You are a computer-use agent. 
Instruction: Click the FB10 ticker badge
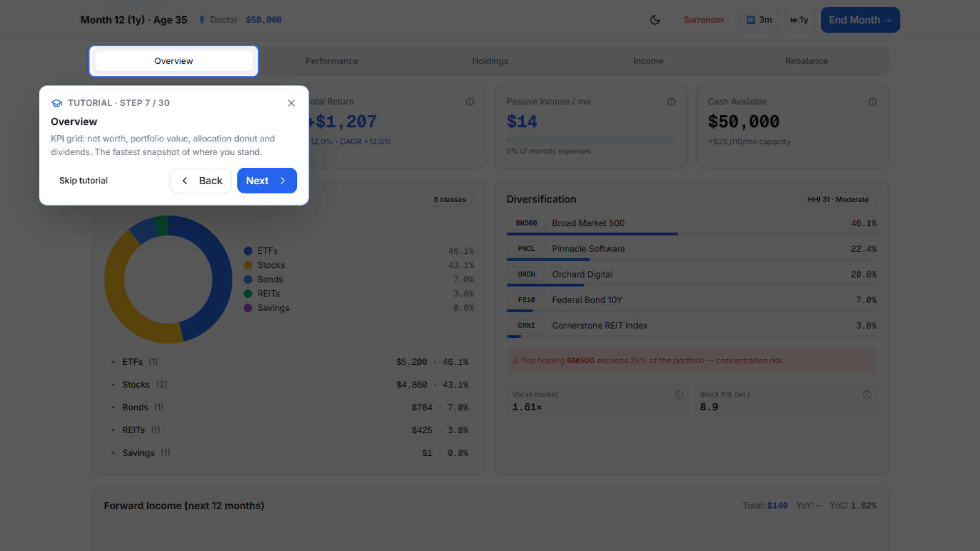526,300
